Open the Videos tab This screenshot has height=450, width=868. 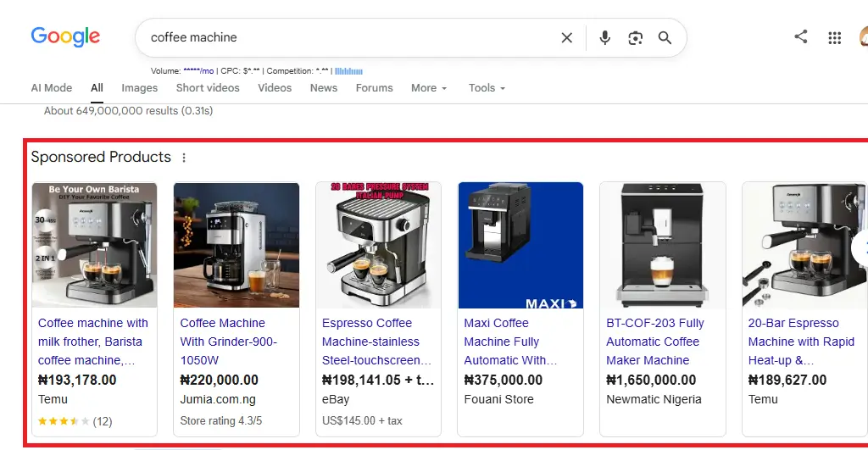[x=275, y=88]
